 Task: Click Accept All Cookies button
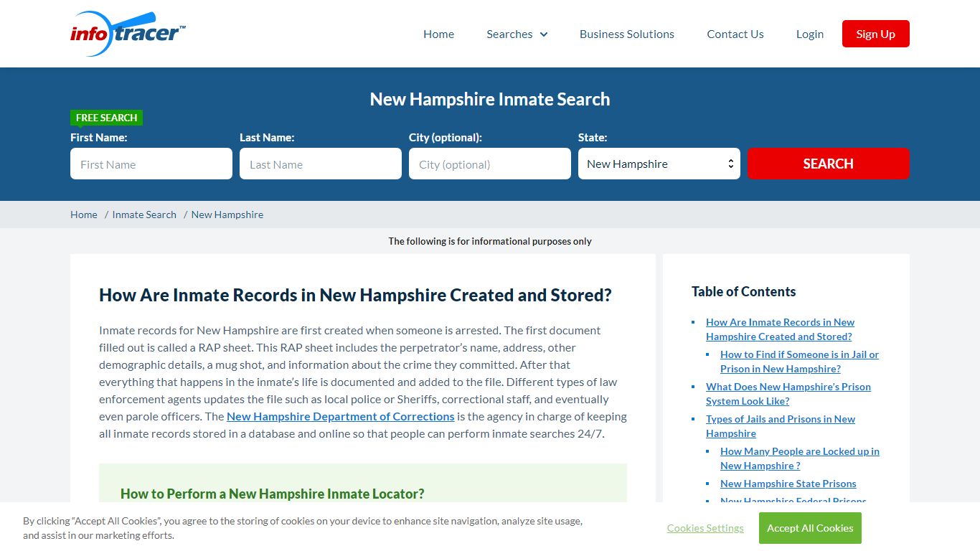(x=810, y=528)
